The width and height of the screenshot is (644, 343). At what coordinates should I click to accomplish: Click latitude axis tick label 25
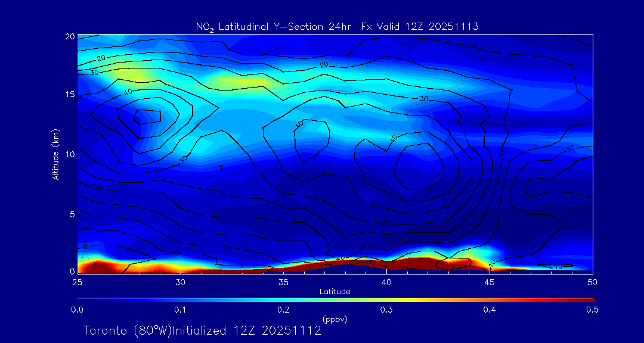tap(77, 282)
